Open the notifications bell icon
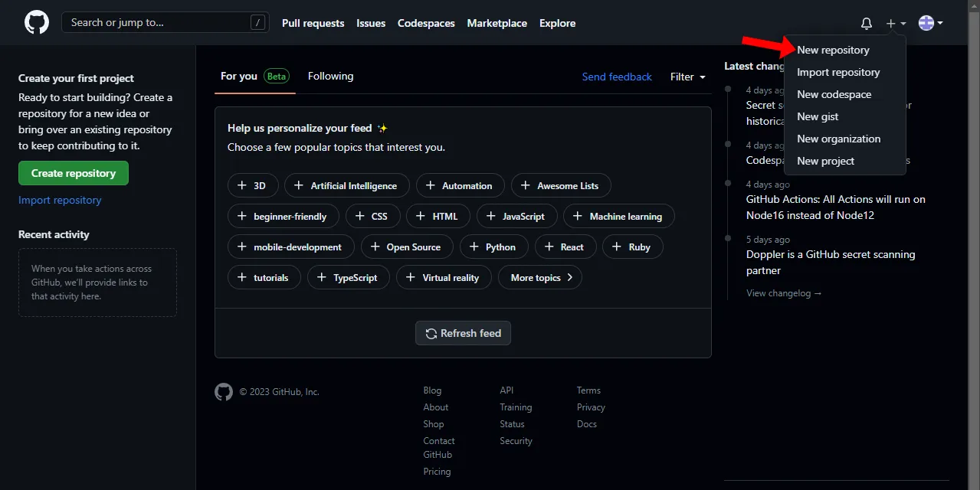This screenshot has width=980, height=490. coord(867,23)
